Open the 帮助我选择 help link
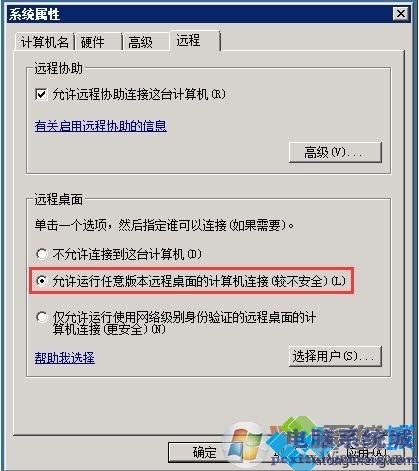 tap(65, 358)
